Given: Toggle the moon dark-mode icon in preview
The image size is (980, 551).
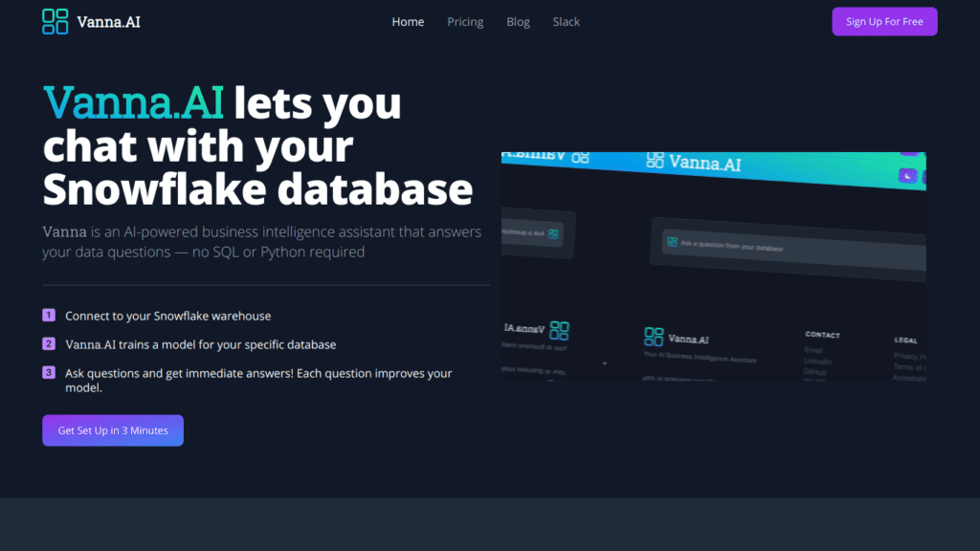Looking at the screenshot, I should [907, 176].
